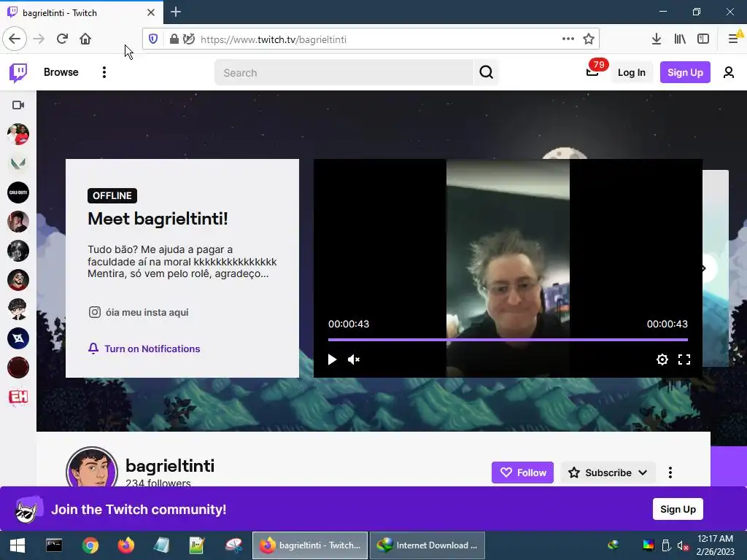This screenshot has width=747, height=560.
Task: Open the Call of Duty channel in sidebar
Action: click(18, 192)
